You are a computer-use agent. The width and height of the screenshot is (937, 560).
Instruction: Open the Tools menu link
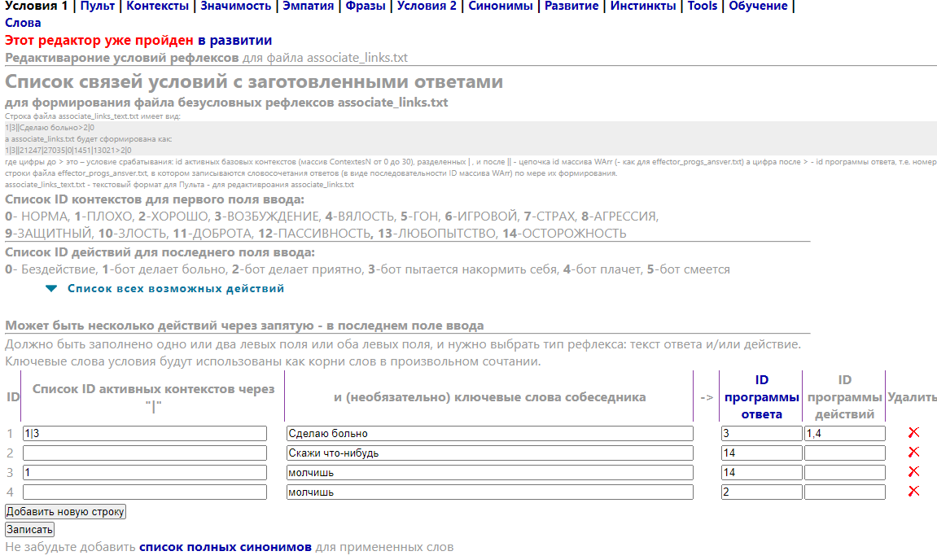tap(703, 7)
